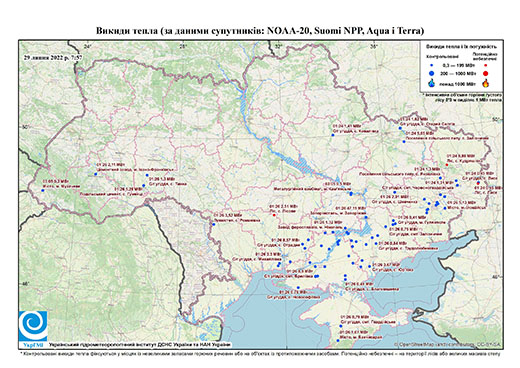Click the blue marker near Romankivtsi label
Image resolution: width=520 pixels, height=368 pixels.
pyautogui.click(x=213, y=224)
